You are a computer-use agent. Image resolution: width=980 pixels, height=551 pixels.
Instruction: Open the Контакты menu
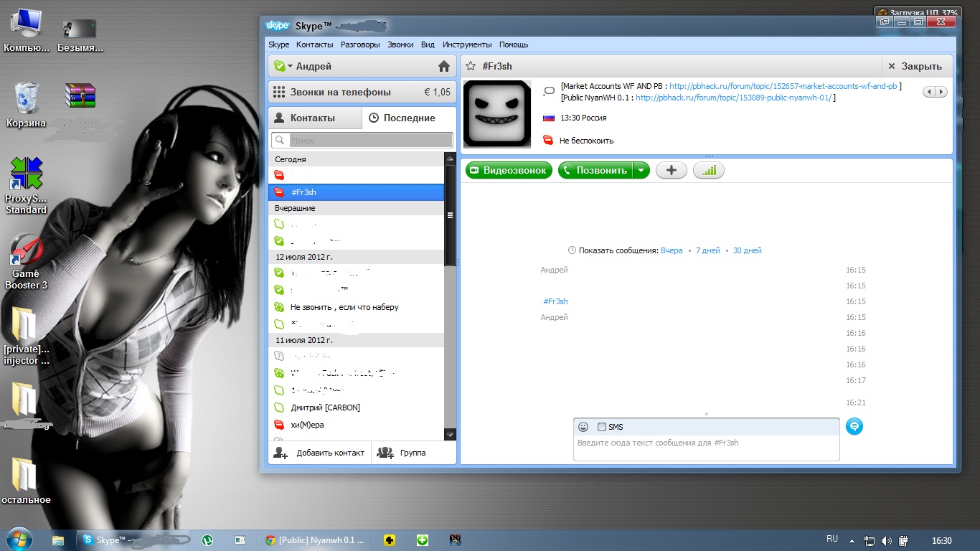pos(315,44)
